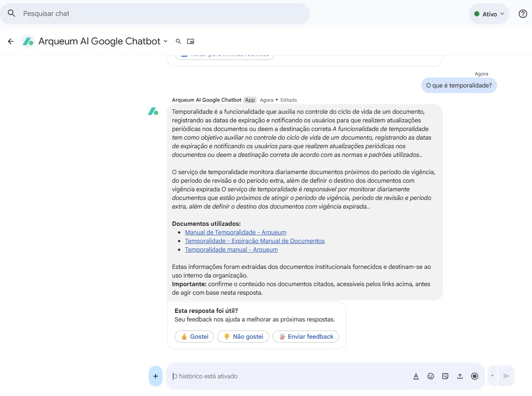532x396 pixels.
Task: Click the upload file icon
Action: click(460, 376)
